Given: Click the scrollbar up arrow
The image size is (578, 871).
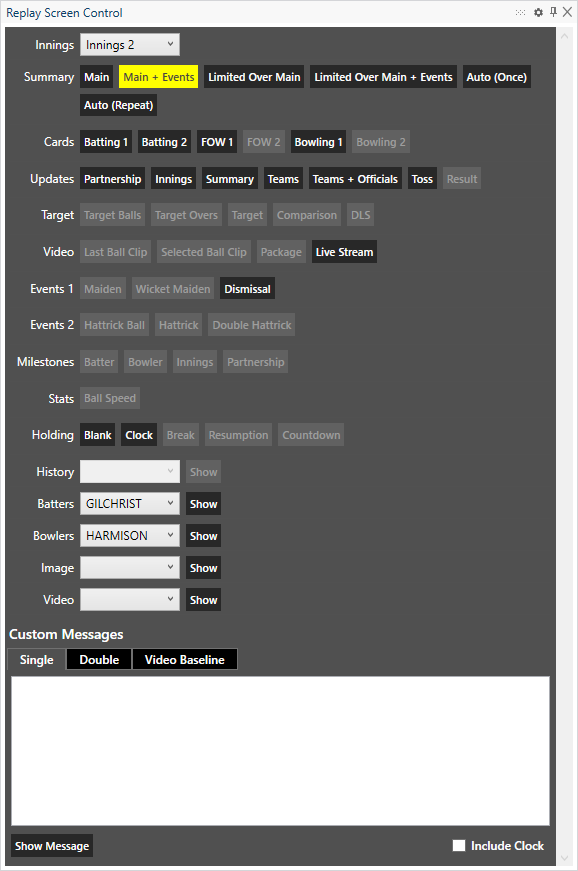Looking at the screenshot, I should [x=565, y=36].
